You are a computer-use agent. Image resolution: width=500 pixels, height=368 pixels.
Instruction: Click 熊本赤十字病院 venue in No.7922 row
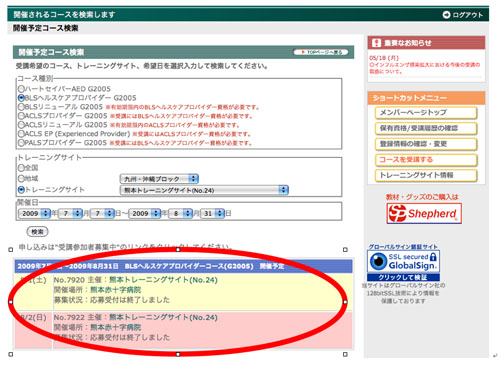tap(116, 328)
